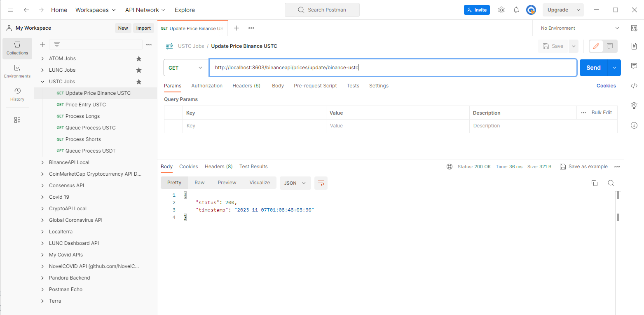644x315 pixels.
Task: Open the Code snippet icon
Action: pyautogui.click(x=634, y=86)
